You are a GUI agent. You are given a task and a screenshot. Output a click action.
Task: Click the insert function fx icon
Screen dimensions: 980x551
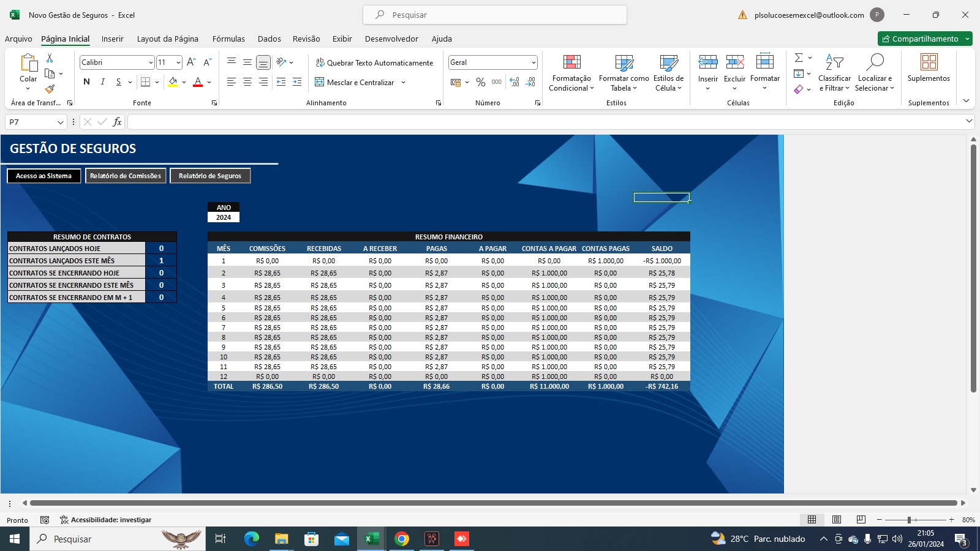pyautogui.click(x=117, y=122)
